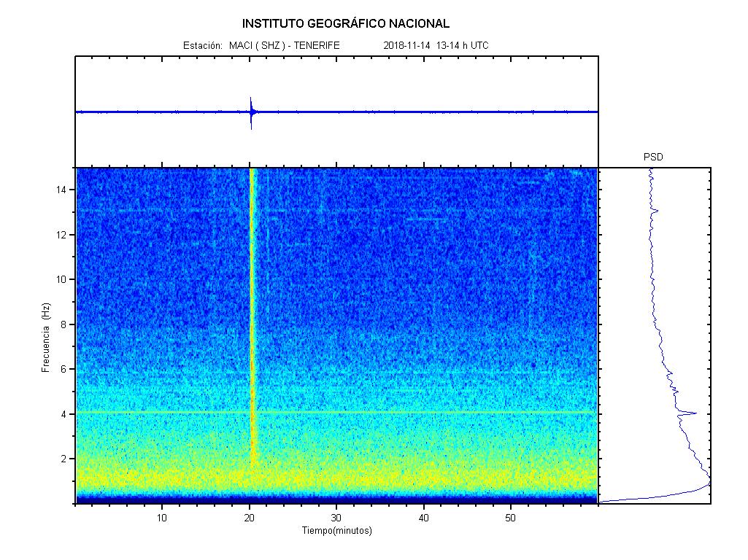748x560 pixels.
Task: Click the date text 2018-11-14 13-14 h UTC
Action: tap(436, 45)
